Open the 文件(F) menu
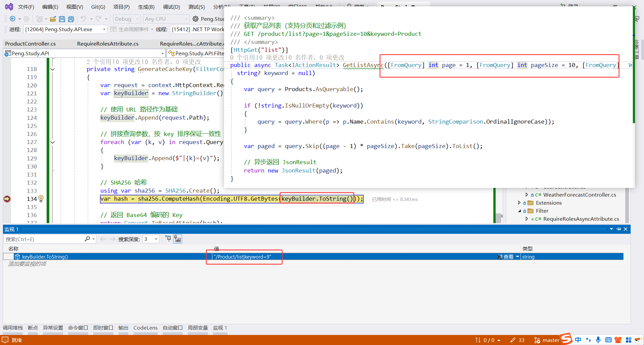644x345 pixels. [x=26, y=7]
